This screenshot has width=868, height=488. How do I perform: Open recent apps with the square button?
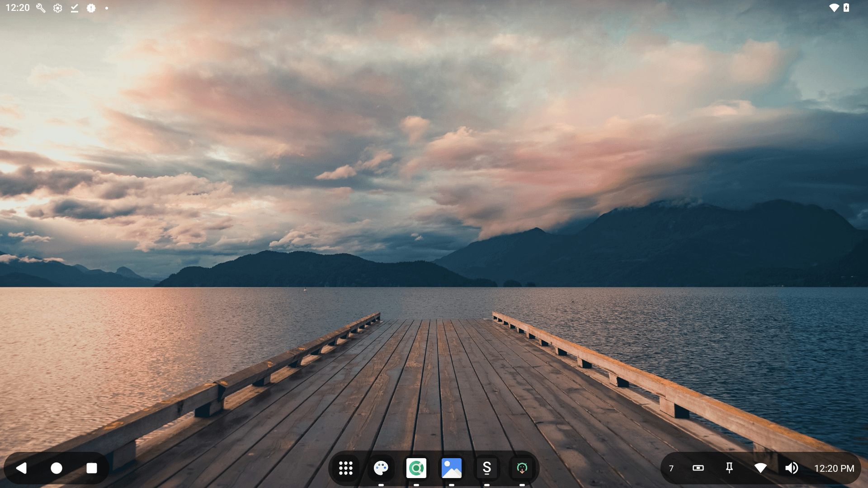[x=92, y=468]
